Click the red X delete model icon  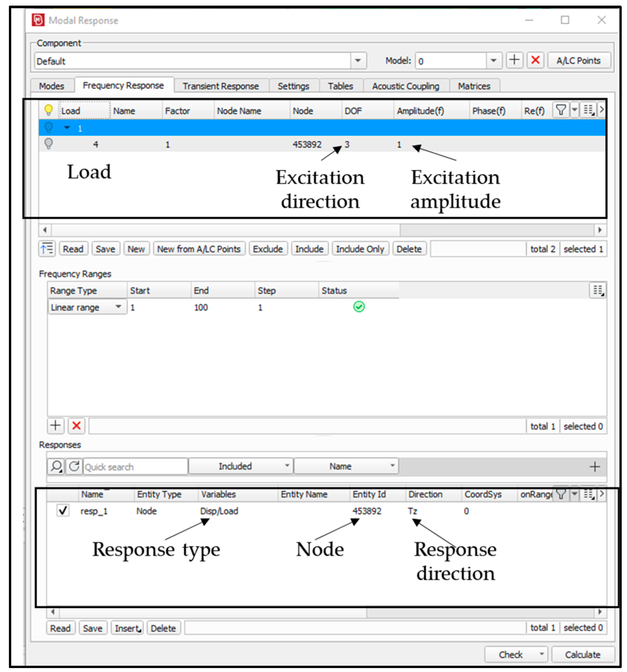click(535, 60)
